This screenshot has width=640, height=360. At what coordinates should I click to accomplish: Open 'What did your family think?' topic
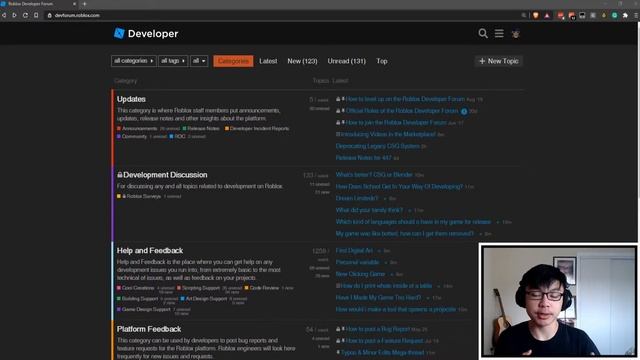[x=369, y=210]
